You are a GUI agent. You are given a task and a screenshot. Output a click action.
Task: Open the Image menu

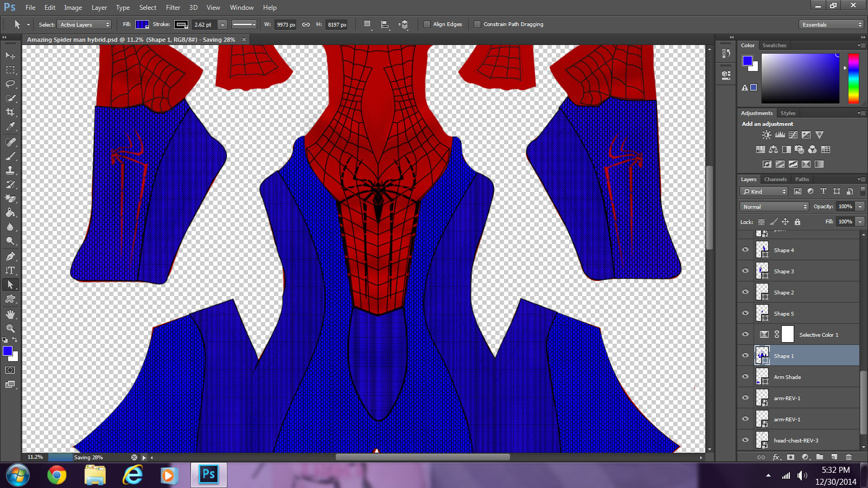click(x=73, y=8)
